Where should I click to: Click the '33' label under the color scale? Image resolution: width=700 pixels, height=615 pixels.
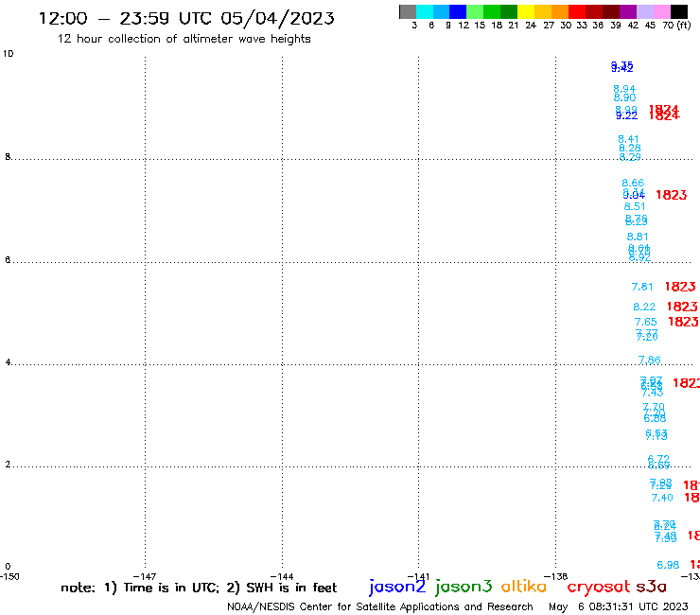coord(582,25)
